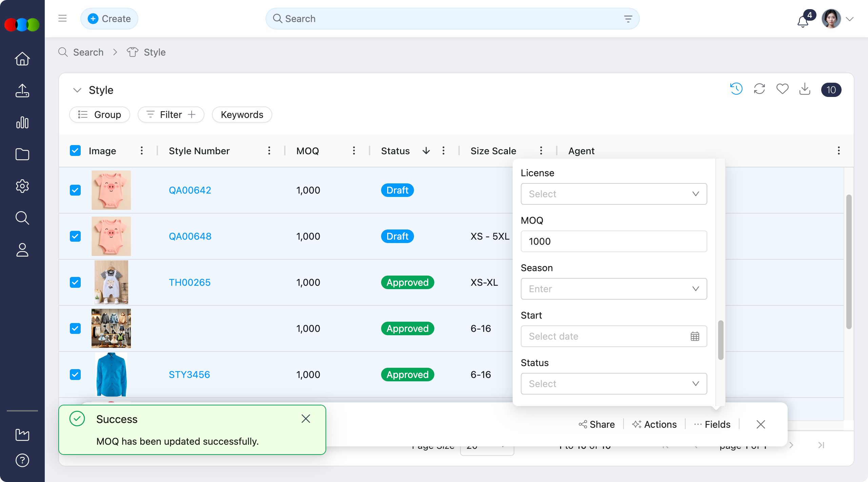Open the STY3456 style link

189,375
